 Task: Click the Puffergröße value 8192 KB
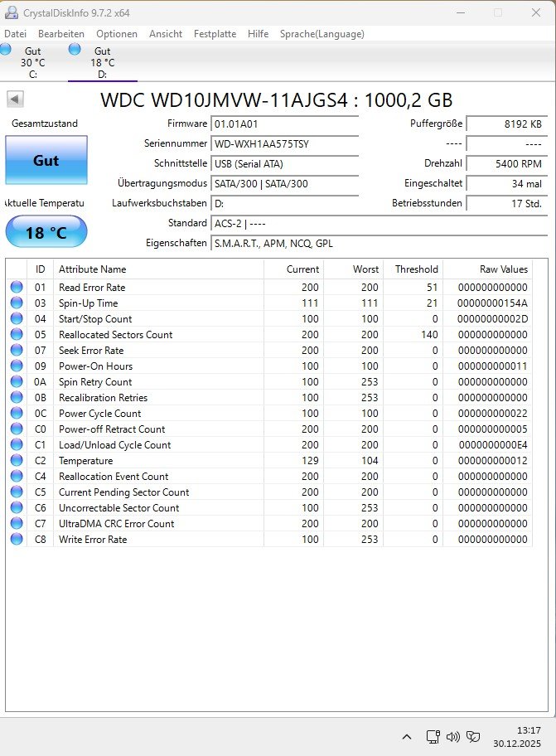(506, 124)
